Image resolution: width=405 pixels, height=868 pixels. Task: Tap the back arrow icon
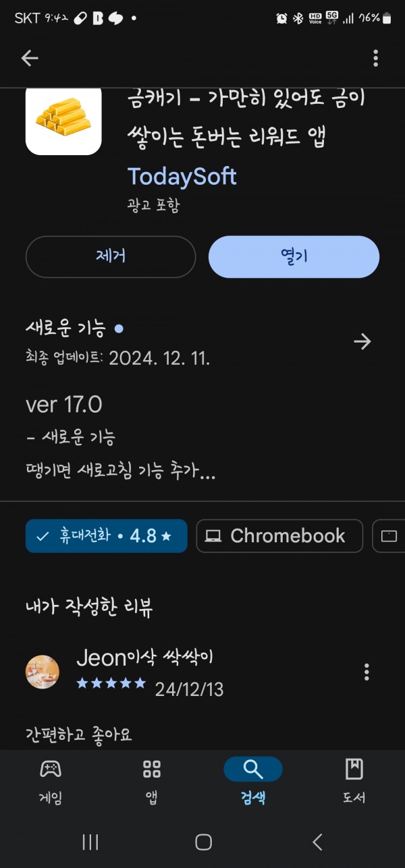coord(30,59)
